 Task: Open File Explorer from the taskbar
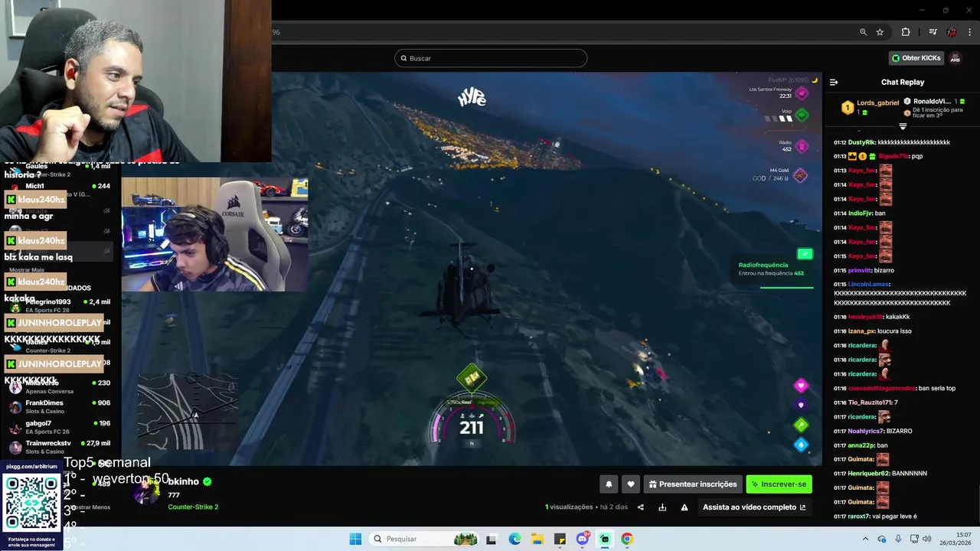tap(537, 539)
